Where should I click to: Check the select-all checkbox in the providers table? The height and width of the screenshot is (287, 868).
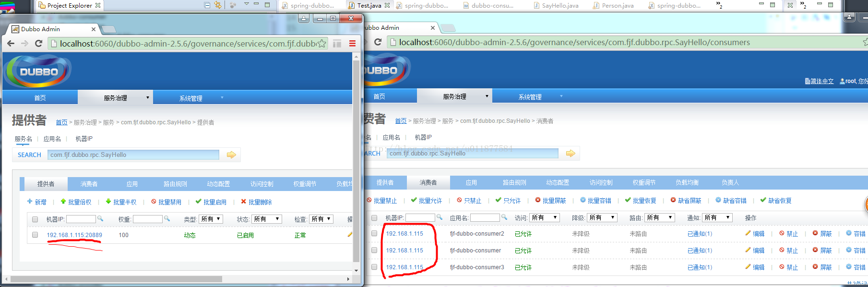(35, 219)
